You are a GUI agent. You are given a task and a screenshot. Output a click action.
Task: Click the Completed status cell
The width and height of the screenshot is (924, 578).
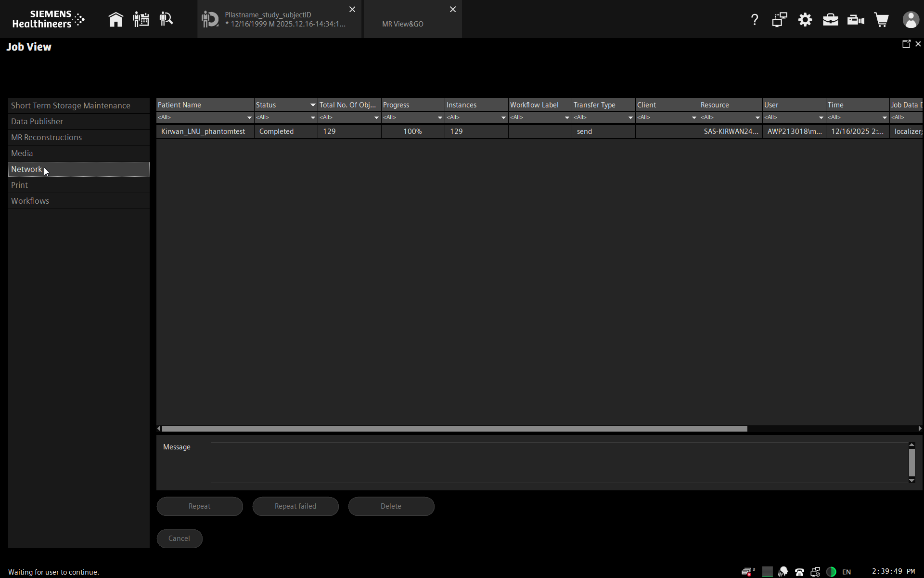[x=286, y=131]
